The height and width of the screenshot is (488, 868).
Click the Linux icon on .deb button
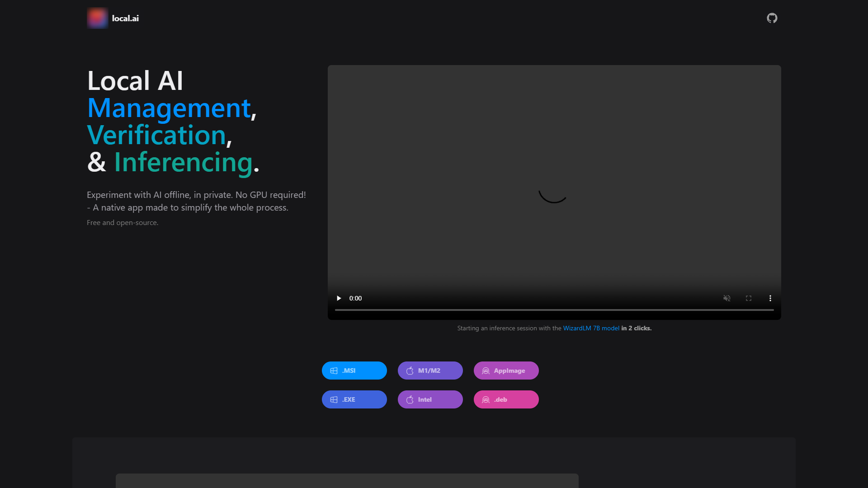[486, 399]
